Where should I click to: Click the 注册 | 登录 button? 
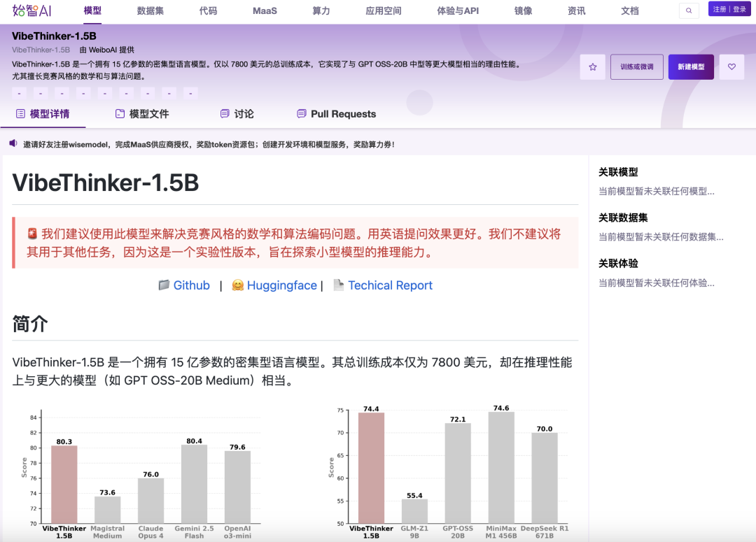[729, 9]
